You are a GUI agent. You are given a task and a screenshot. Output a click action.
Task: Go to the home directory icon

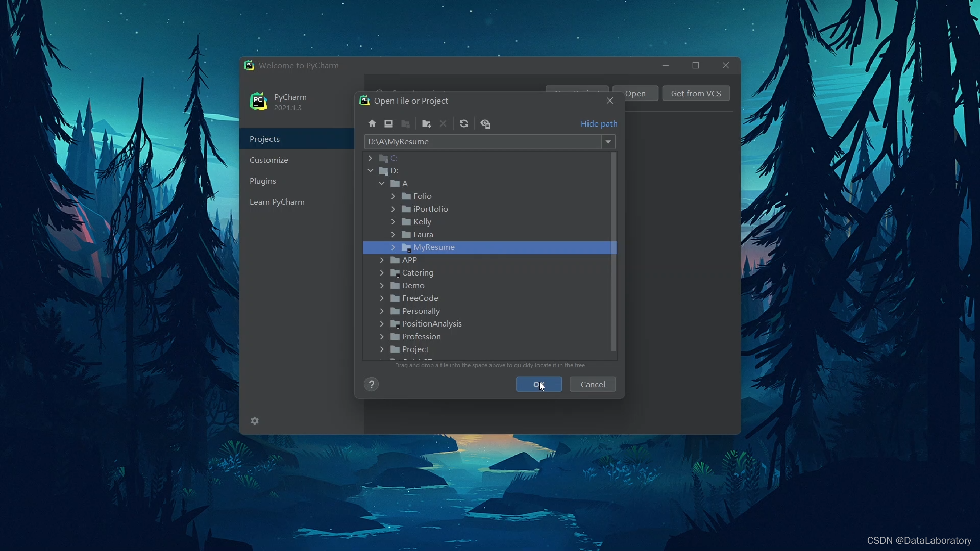tap(372, 124)
